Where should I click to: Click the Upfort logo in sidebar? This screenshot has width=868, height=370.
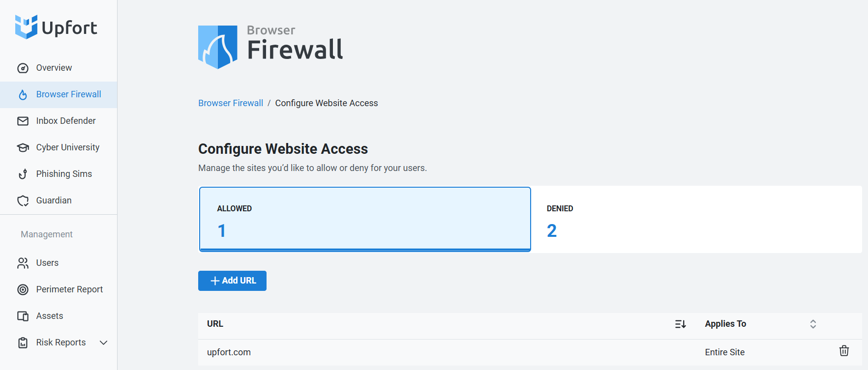point(56,27)
